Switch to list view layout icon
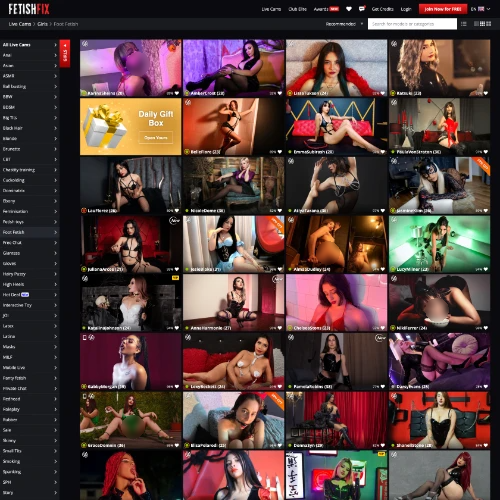This screenshot has width=500, height=500. pyautogui.click(x=464, y=24)
